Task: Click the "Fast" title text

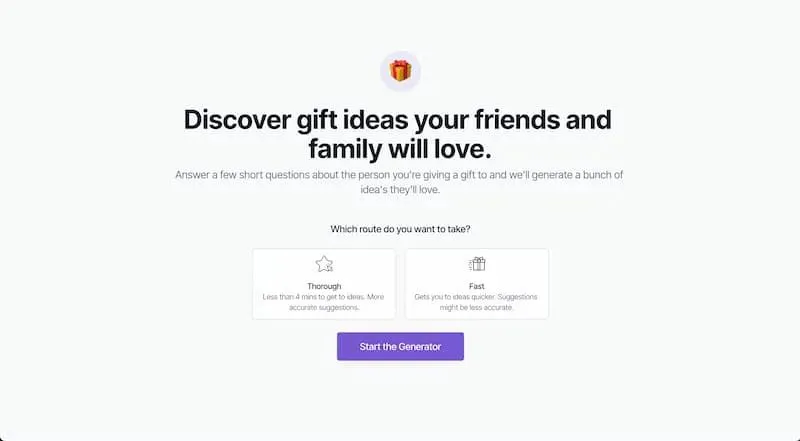Action: 477,286
